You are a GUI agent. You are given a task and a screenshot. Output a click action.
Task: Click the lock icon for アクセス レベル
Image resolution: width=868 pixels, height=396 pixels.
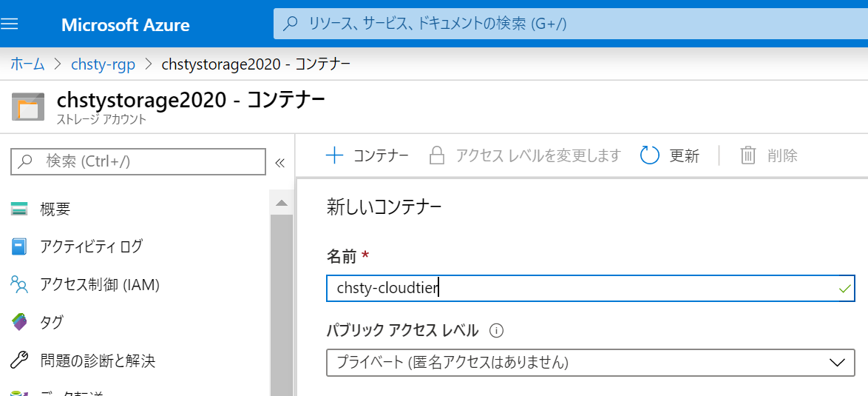[x=437, y=155]
